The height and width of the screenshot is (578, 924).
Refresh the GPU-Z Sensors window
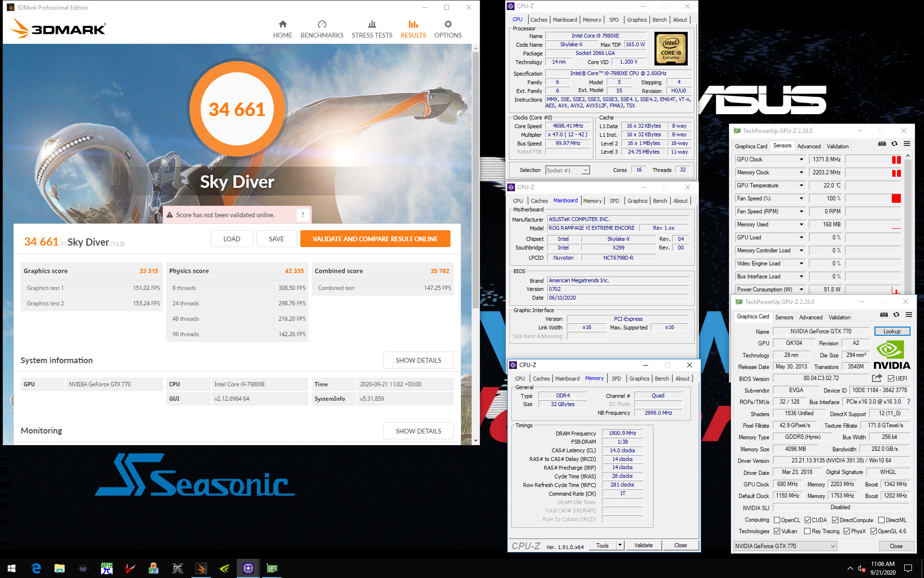click(x=894, y=144)
